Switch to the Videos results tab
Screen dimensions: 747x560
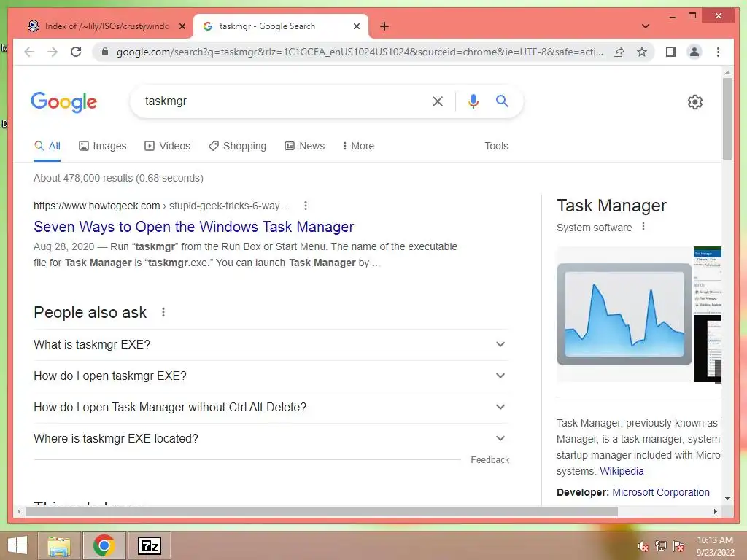[x=167, y=146]
